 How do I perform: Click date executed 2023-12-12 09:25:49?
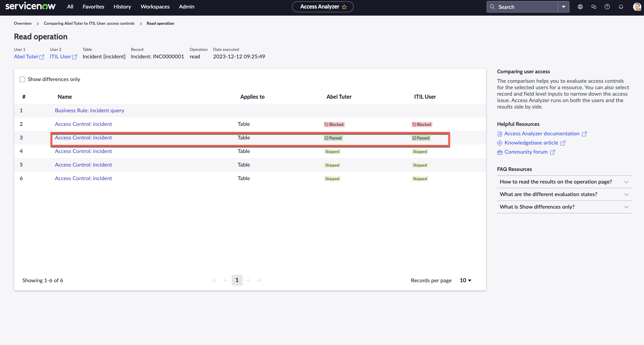239,57
